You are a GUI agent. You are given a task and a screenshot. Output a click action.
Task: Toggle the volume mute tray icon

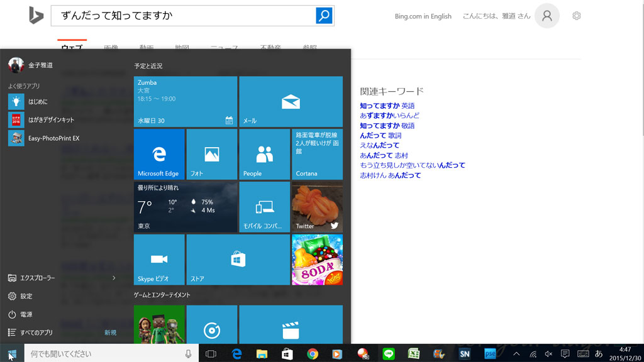548,354
